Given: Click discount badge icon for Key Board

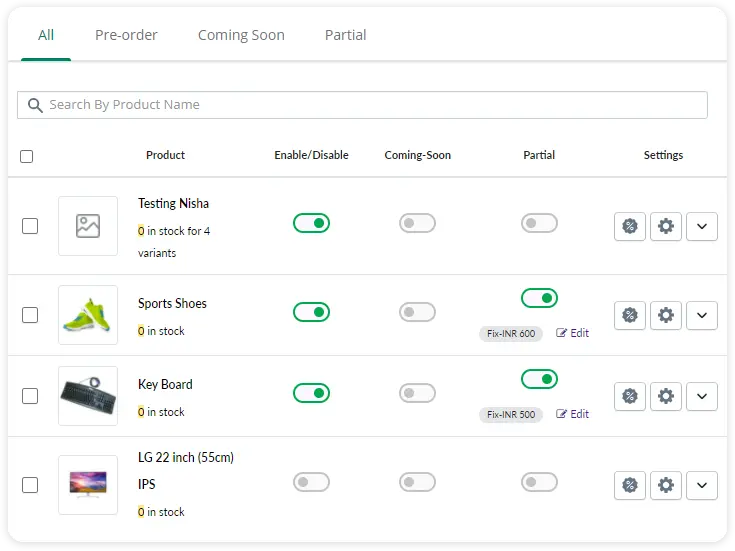Looking at the screenshot, I should [629, 396].
